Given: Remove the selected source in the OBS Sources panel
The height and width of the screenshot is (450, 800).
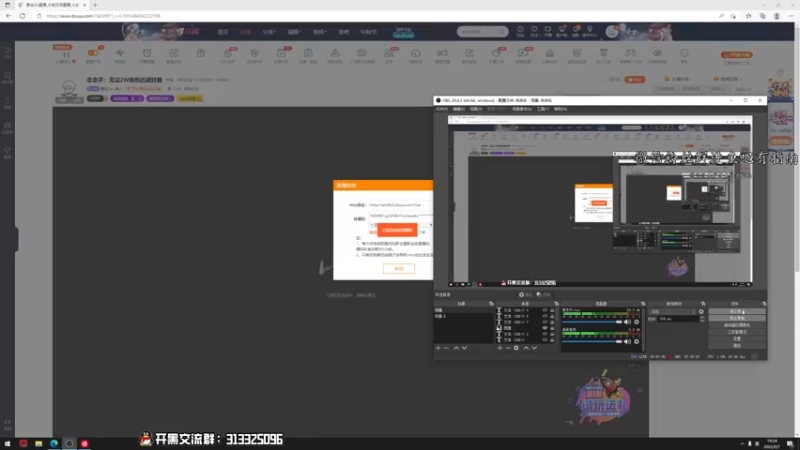Looking at the screenshot, I should pyautogui.click(x=508, y=348).
